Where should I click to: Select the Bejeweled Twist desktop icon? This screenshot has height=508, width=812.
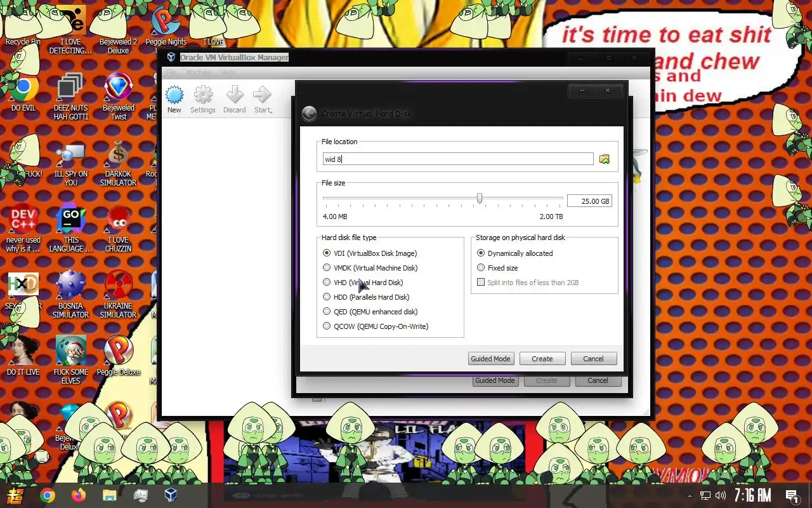coord(118,97)
